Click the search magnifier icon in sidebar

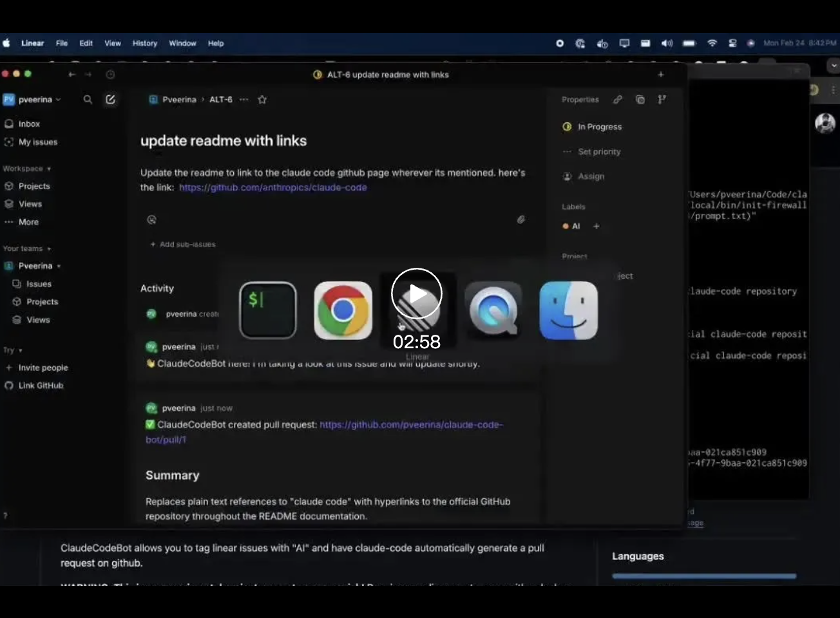tap(88, 100)
